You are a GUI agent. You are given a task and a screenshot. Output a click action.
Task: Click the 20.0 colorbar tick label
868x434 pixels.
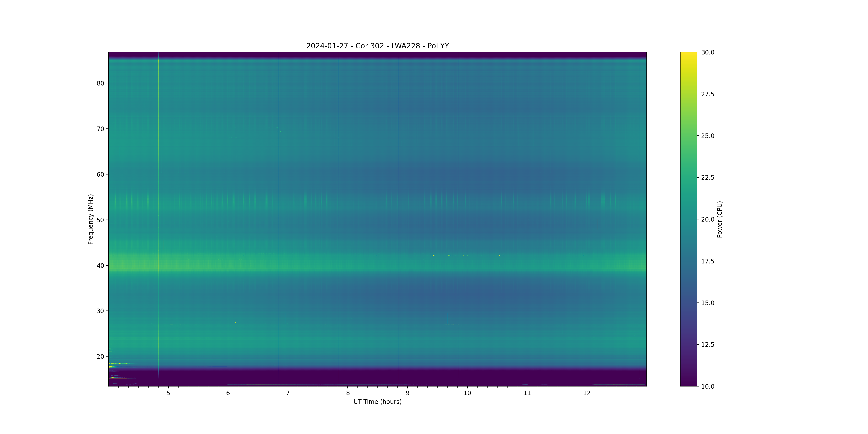pos(708,219)
